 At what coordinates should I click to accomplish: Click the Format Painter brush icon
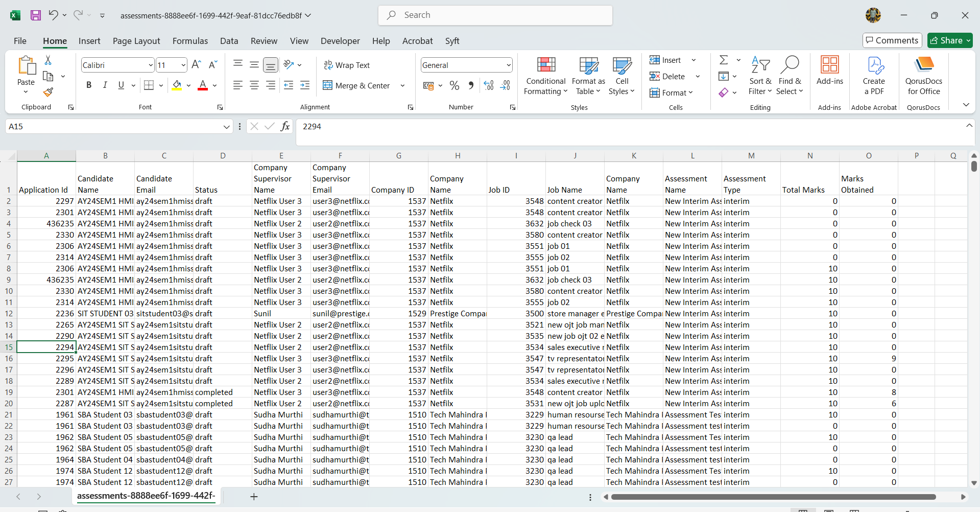pyautogui.click(x=48, y=92)
